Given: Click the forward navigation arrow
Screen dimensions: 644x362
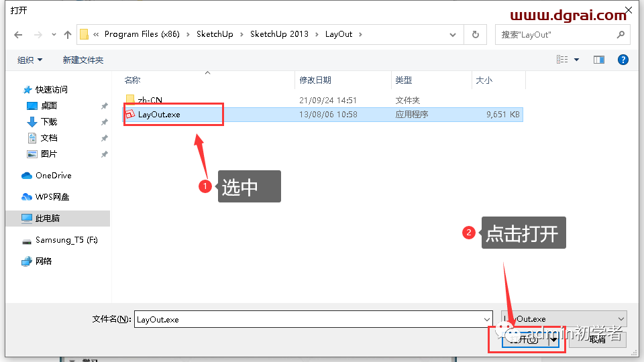Looking at the screenshot, I should [38, 35].
